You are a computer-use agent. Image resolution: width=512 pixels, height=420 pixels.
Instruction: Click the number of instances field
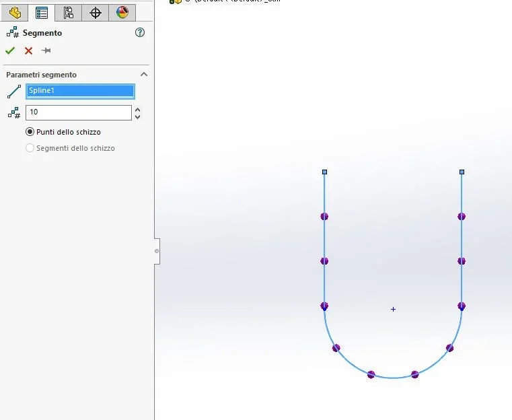79,112
